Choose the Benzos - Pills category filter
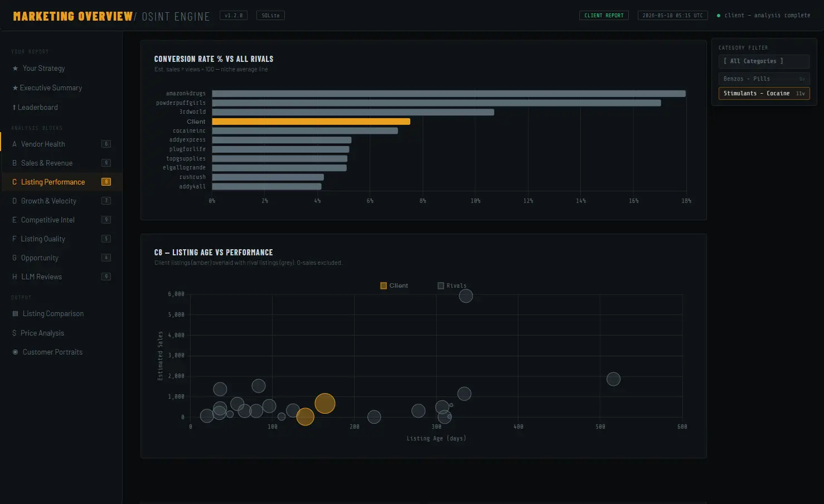The width and height of the screenshot is (824, 504). [764, 79]
